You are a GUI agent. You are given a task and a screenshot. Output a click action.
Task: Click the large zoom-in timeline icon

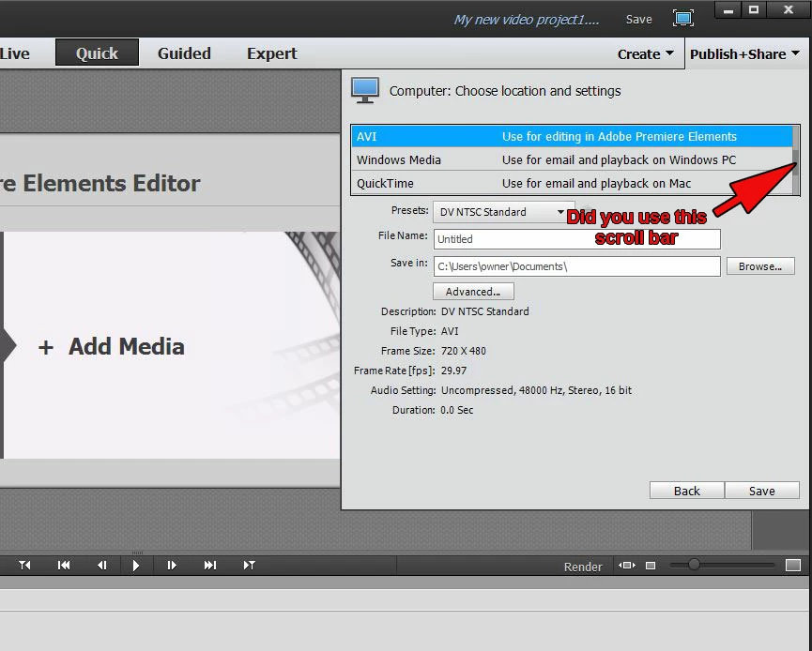pyautogui.click(x=793, y=565)
